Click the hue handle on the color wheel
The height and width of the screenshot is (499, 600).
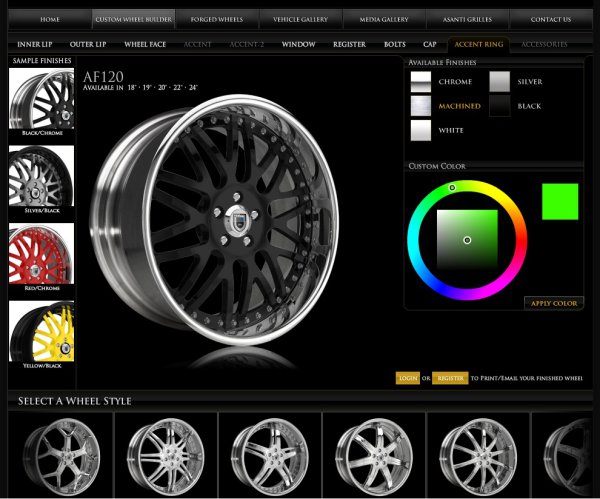tap(452, 187)
